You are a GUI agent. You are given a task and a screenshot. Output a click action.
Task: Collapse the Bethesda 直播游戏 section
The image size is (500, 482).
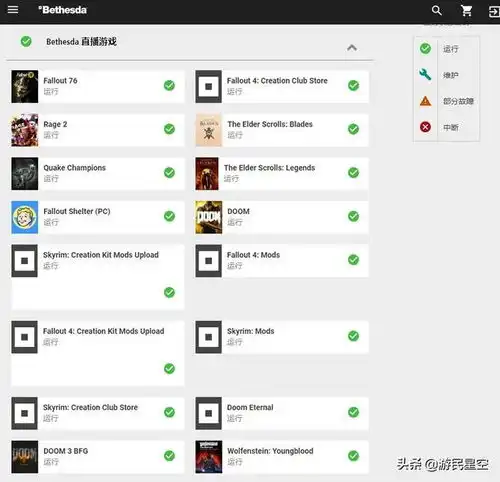352,48
